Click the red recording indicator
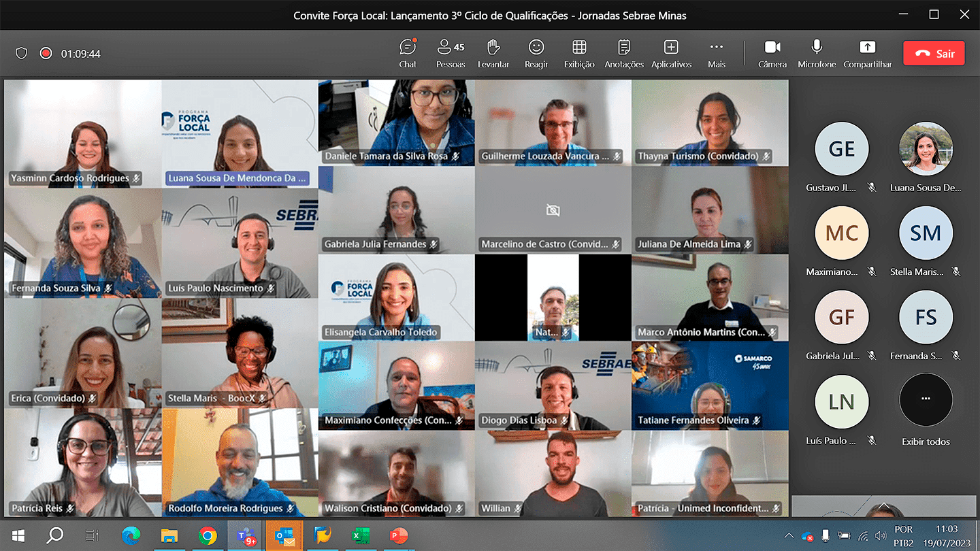This screenshot has height=551, width=980. 46,53
